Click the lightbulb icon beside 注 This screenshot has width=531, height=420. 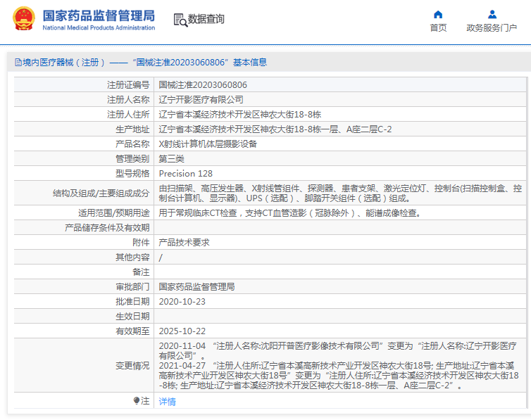click(x=137, y=401)
